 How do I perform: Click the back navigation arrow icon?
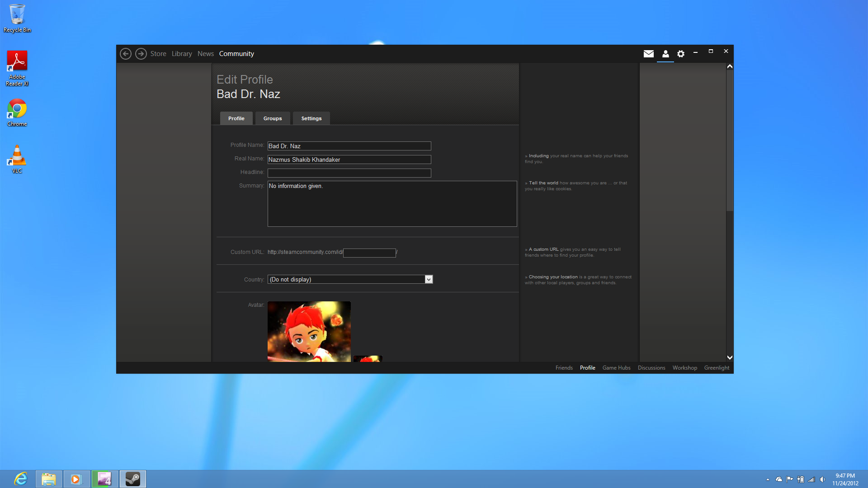[126, 54]
